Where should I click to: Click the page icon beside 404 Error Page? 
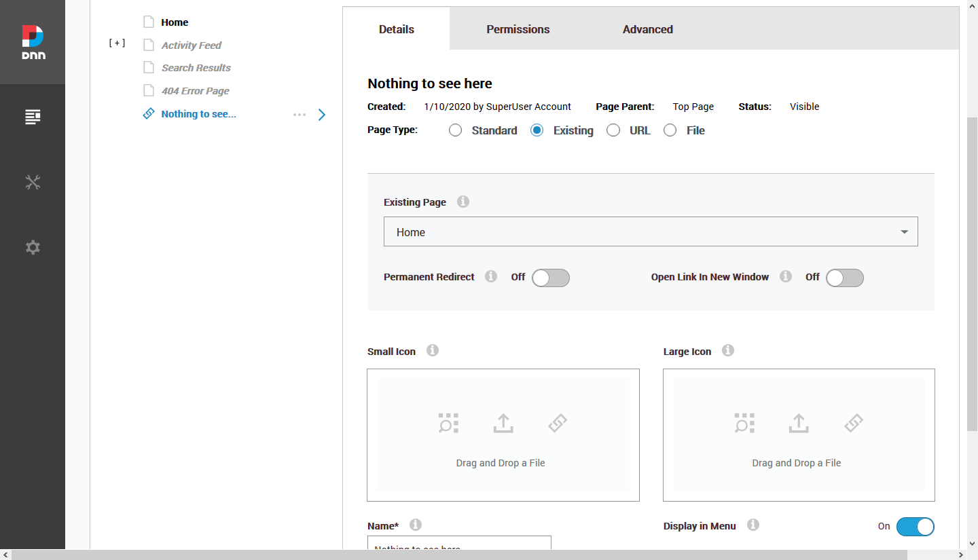coord(149,90)
